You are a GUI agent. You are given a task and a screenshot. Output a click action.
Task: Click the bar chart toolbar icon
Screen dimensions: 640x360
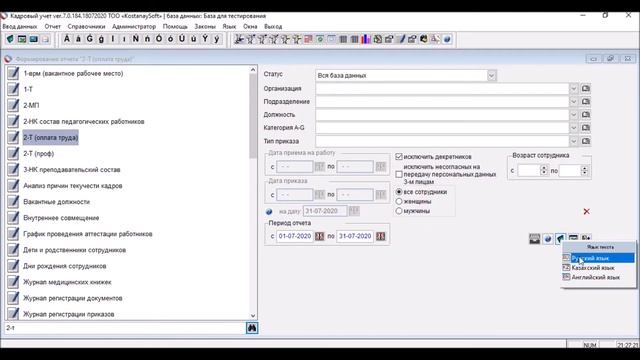[366, 39]
